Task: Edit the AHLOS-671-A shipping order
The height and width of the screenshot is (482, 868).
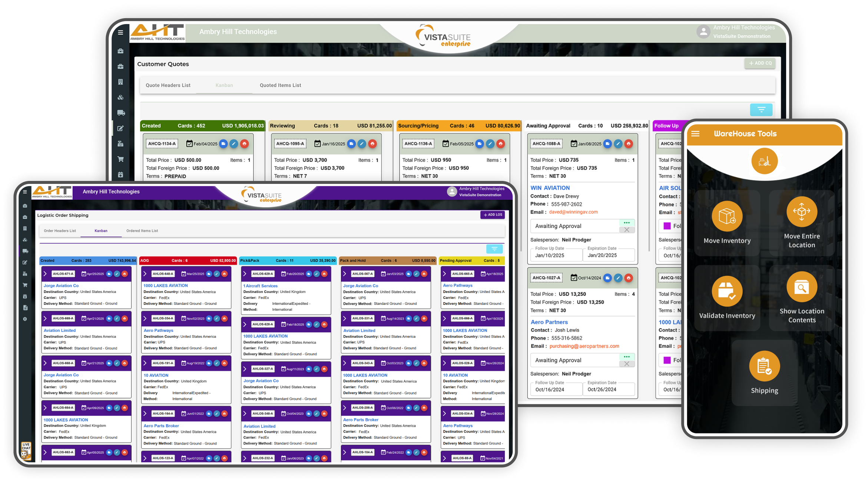Action: coord(116,273)
